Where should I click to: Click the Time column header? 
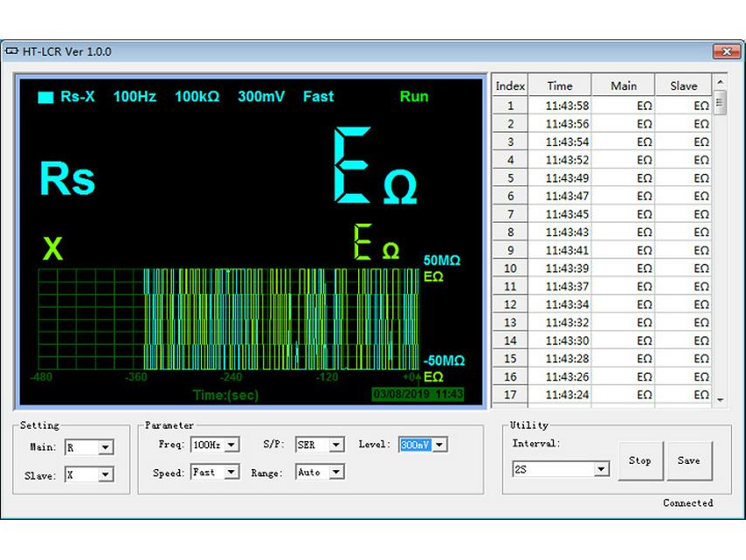560,86
